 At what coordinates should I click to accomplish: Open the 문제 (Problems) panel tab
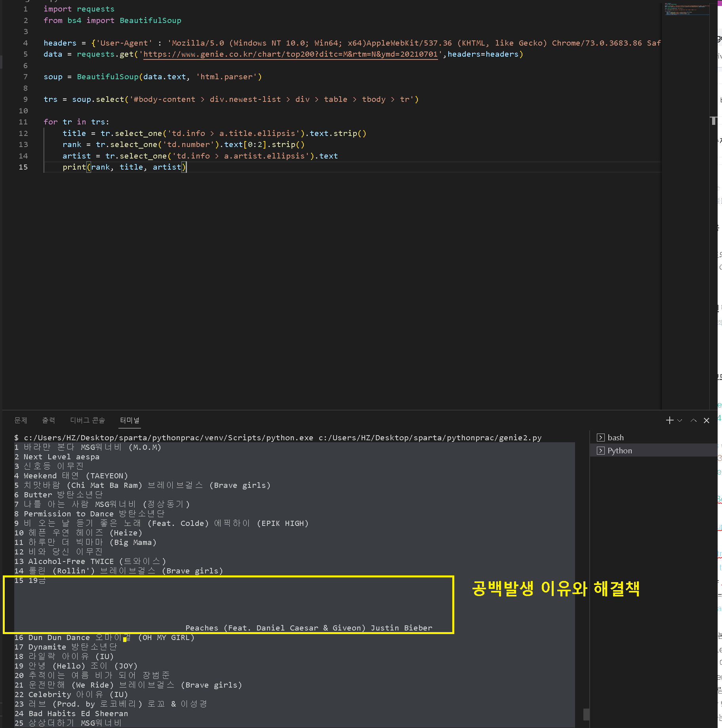pos(21,420)
